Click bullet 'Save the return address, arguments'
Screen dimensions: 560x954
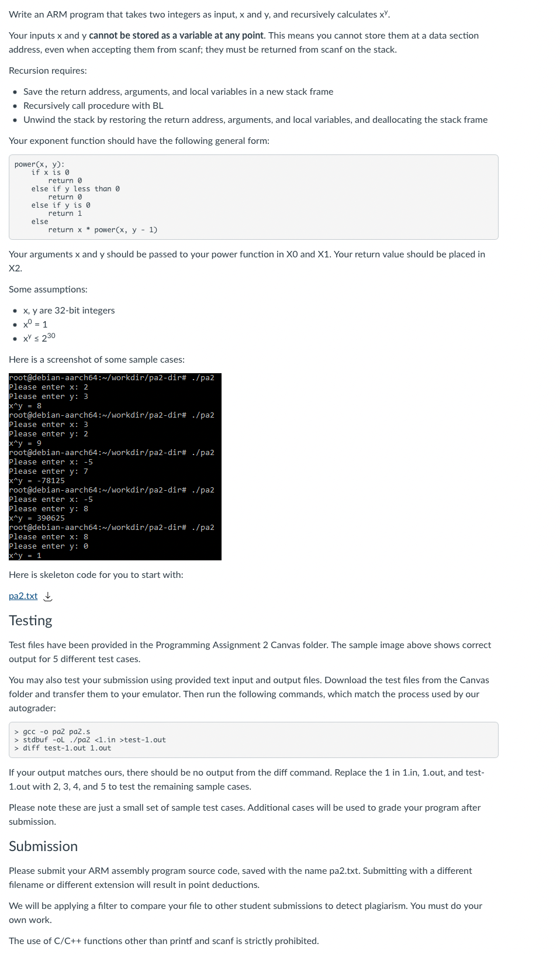click(178, 92)
